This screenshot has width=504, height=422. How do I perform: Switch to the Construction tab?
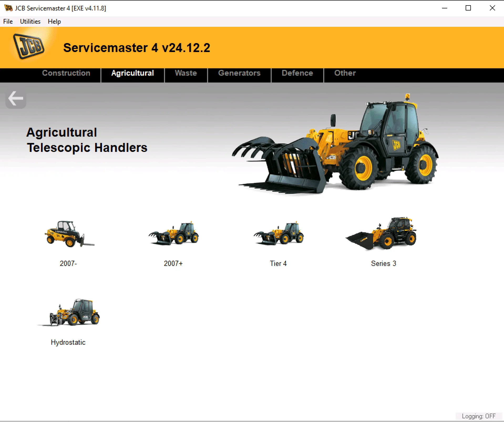point(66,73)
